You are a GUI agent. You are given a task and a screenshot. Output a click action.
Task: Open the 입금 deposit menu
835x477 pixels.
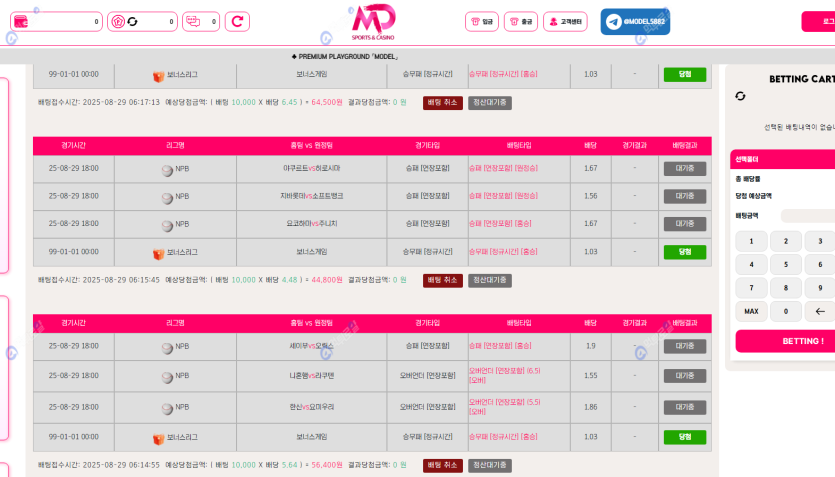click(x=481, y=21)
